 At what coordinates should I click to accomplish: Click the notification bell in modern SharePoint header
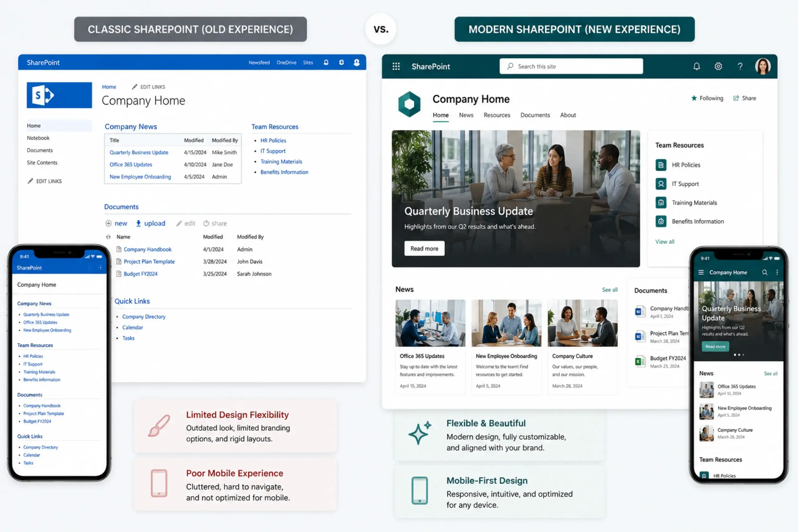697,66
